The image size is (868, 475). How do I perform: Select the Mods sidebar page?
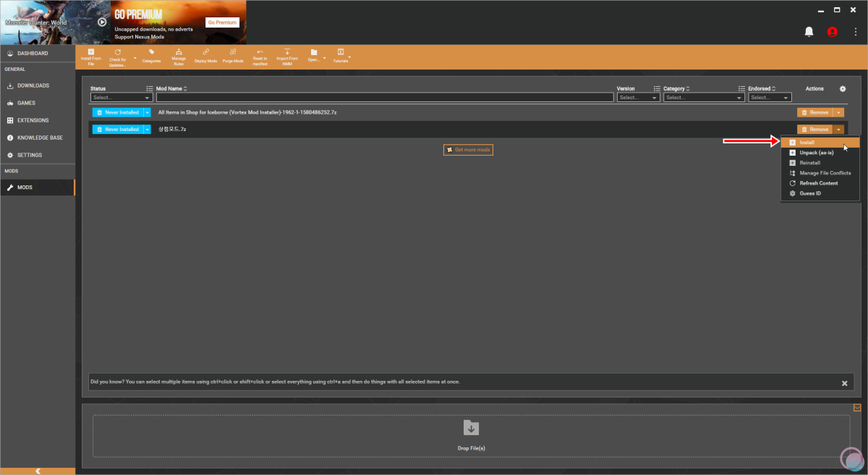click(38, 188)
